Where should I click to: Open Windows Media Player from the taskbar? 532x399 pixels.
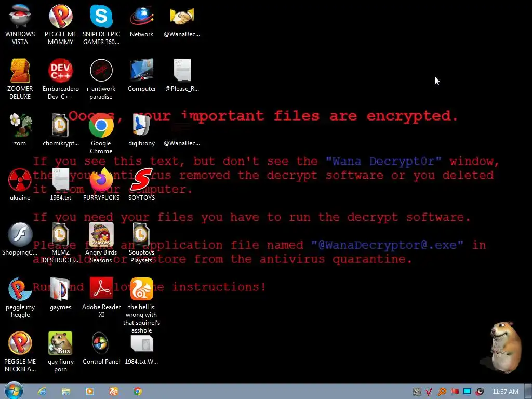[90, 391]
